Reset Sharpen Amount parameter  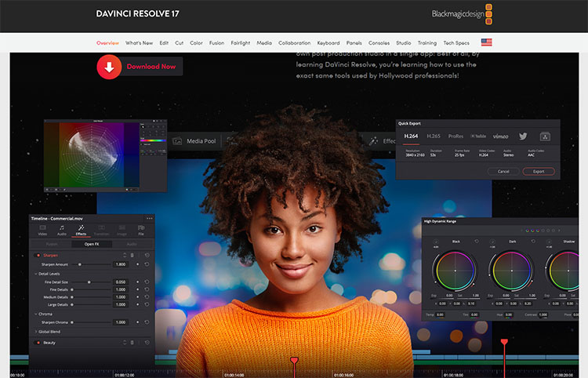147,264
